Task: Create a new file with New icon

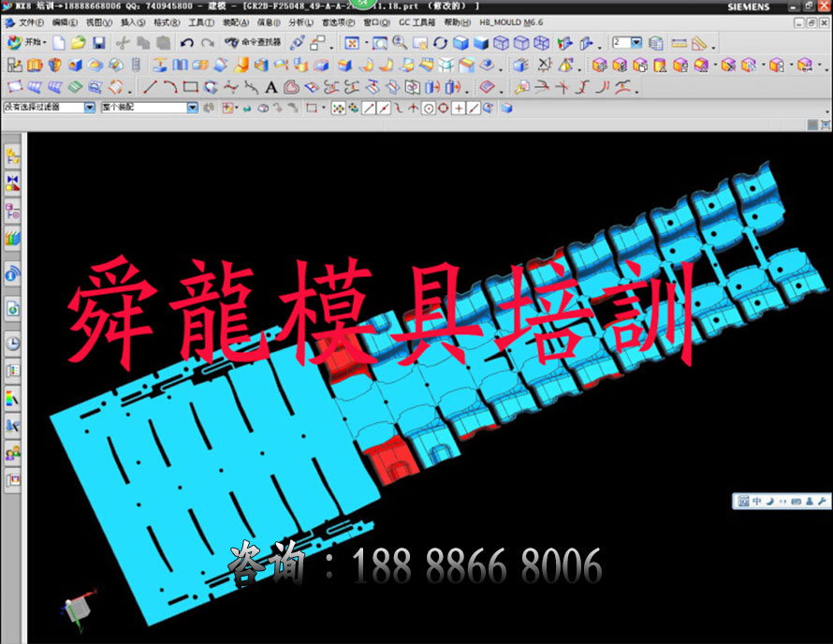Action: pyautogui.click(x=59, y=43)
